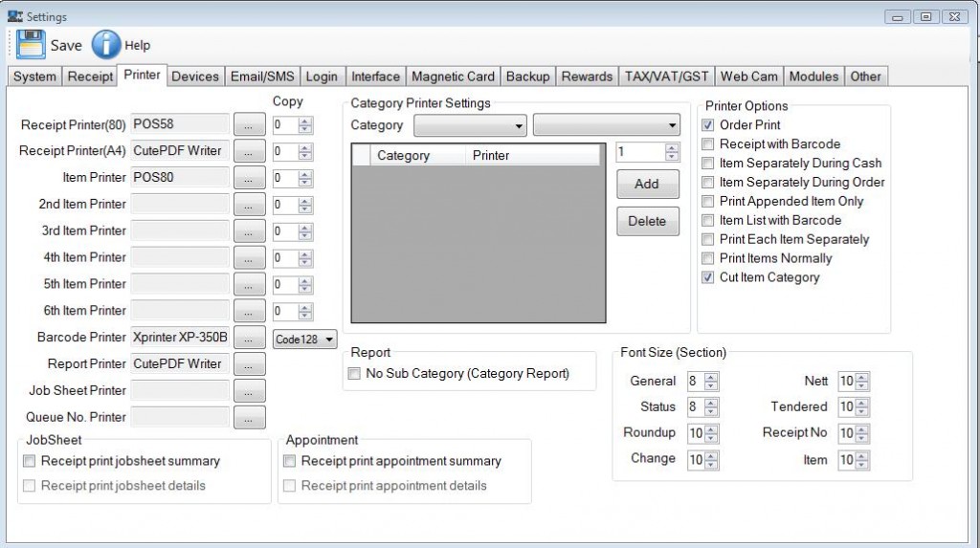Open the Code128 barcode type dropdown
Image resolution: width=980 pixels, height=548 pixels.
point(305,340)
